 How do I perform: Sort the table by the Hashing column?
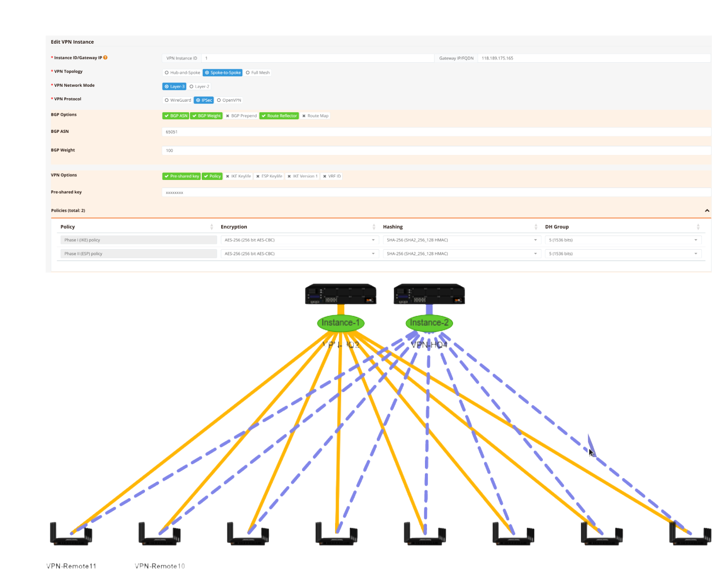536,227
